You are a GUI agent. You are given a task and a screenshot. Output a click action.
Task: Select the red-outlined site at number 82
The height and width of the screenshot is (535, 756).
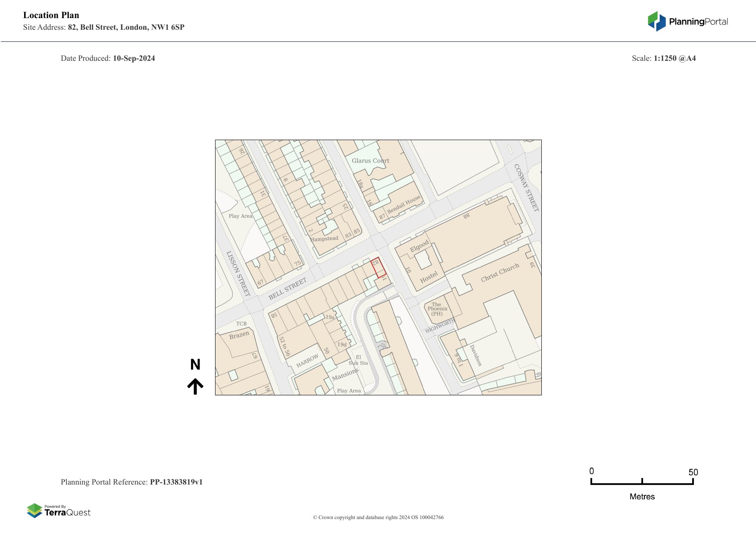point(378,268)
